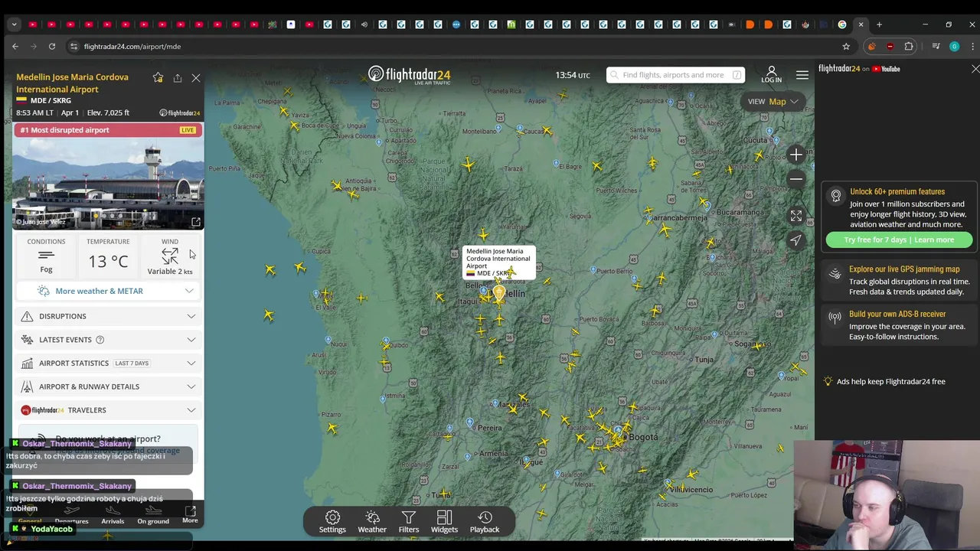Open the Weather layer tool
This screenshot has height=551, width=980.
coord(372,522)
